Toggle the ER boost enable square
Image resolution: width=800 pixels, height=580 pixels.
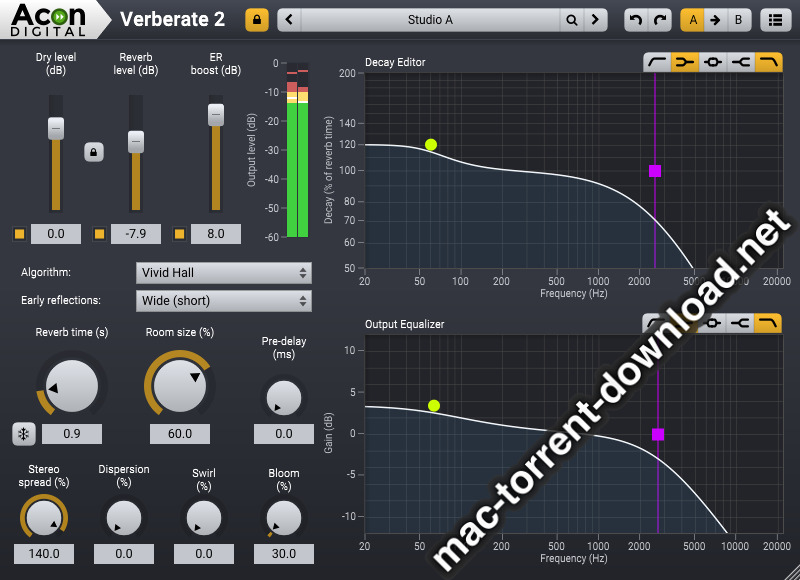tap(180, 234)
